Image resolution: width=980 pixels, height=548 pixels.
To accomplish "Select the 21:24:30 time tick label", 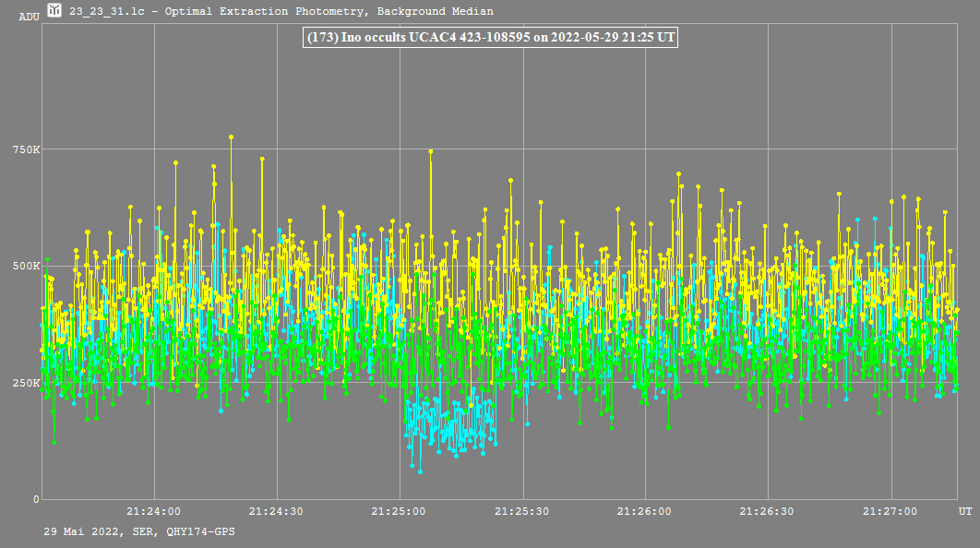I will click(x=276, y=510).
